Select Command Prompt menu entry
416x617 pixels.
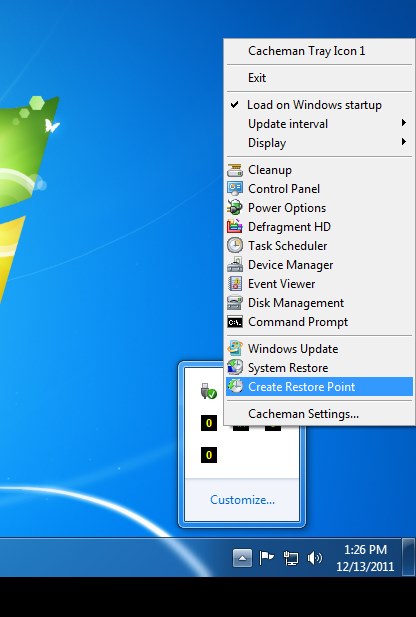(320, 322)
